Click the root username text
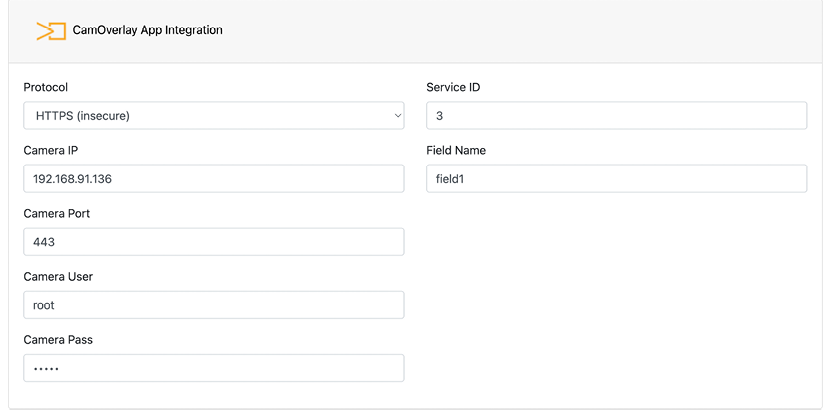Image resolution: width=833 pixels, height=410 pixels. click(x=44, y=305)
